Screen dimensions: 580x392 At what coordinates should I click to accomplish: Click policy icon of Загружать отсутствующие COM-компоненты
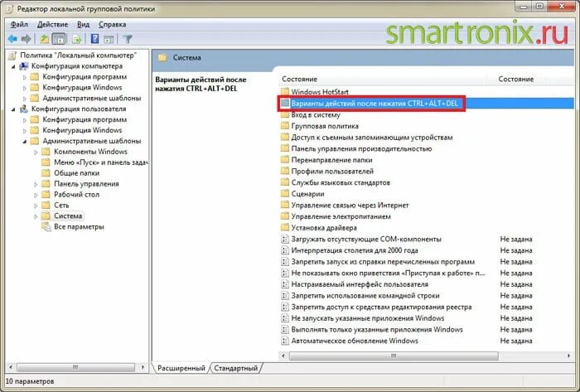click(x=285, y=240)
